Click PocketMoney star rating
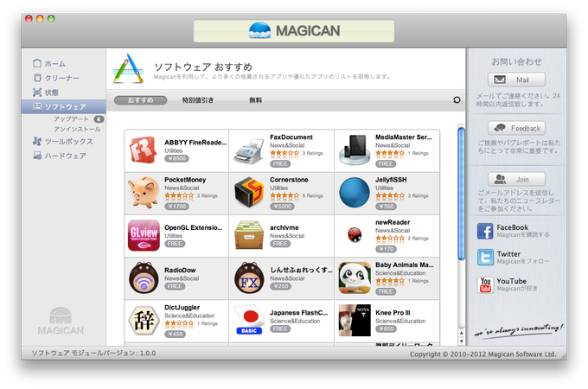Viewport: 588px width, 389px height. point(179,195)
